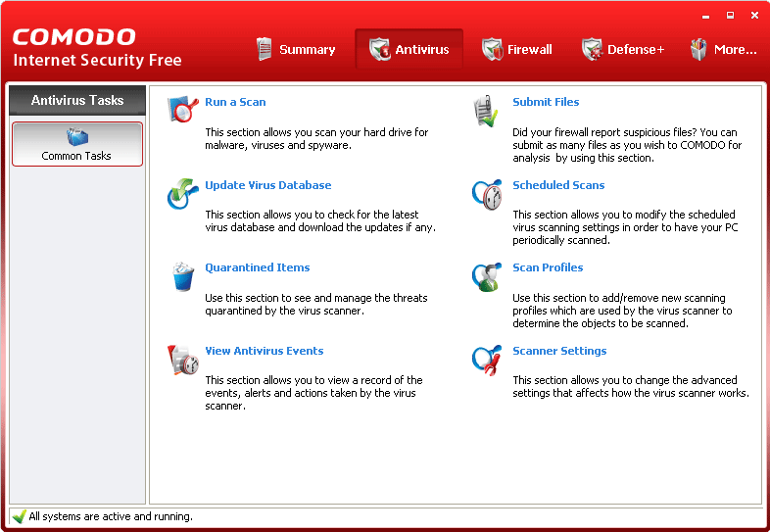Screen dimensions: 770x532
Task: Open View Antivirus Events link
Action: click(265, 351)
